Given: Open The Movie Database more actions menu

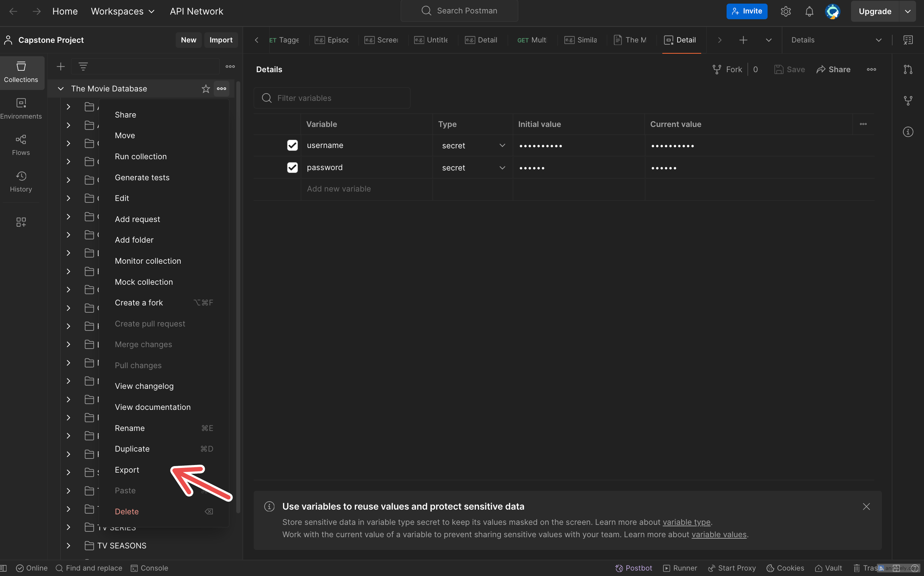Looking at the screenshot, I should pyautogui.click(x=221, y=89).
